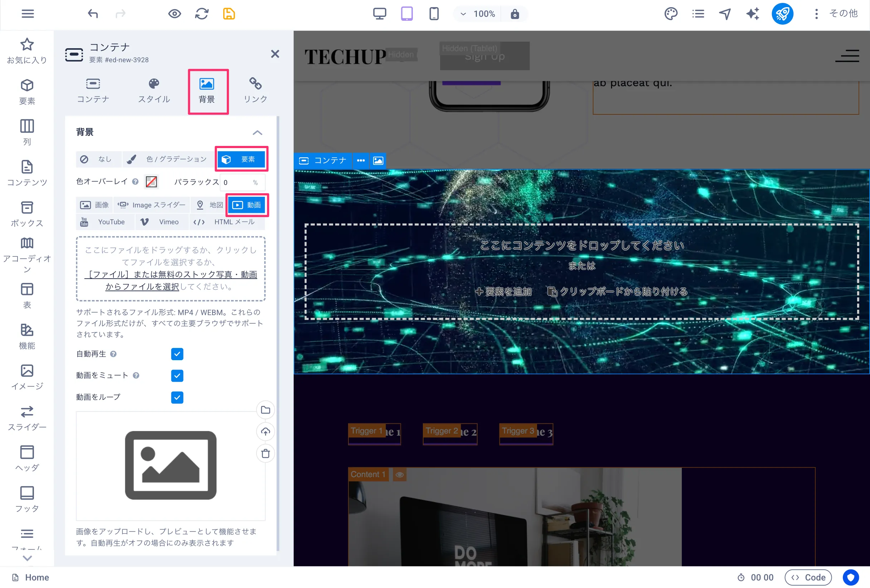Click the refresh sync icon

point(202,14)
